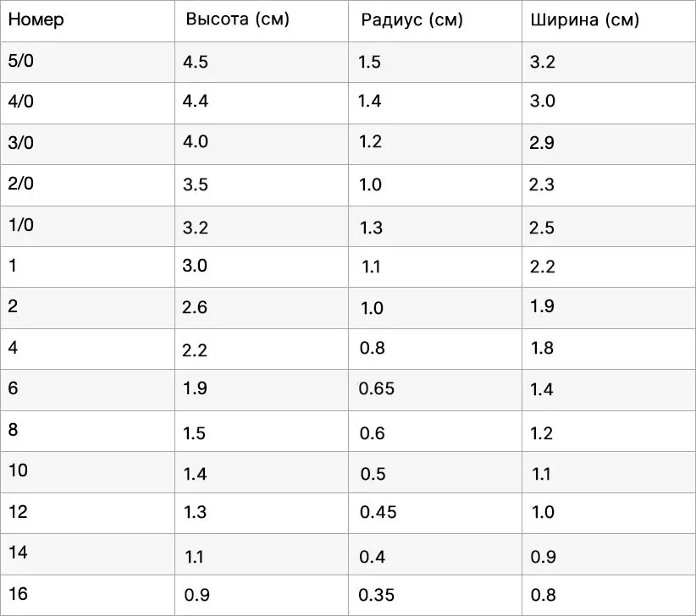696x616 pixels.
Task: Click the Высота (см) column header
Action: point(237,19)
